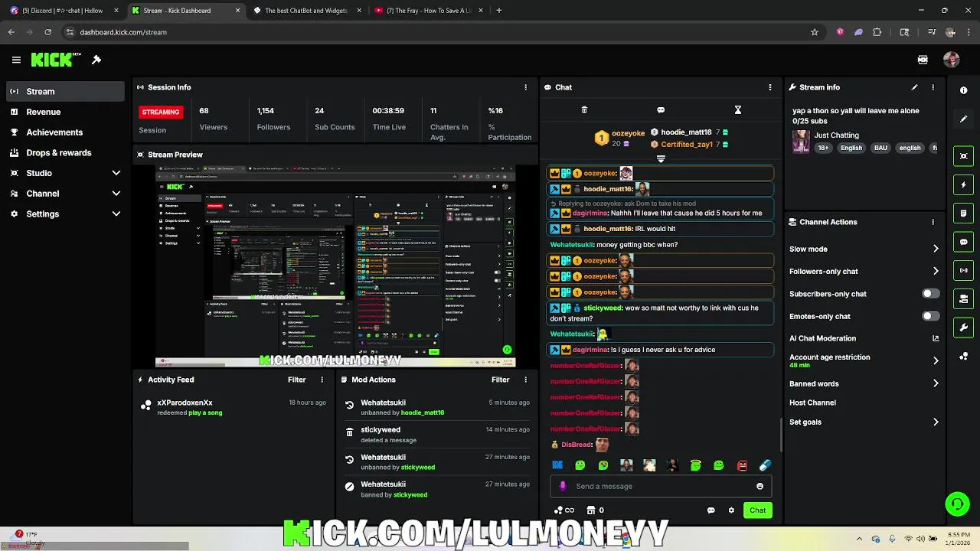Expand Account age restriction options

click(936, 360)
